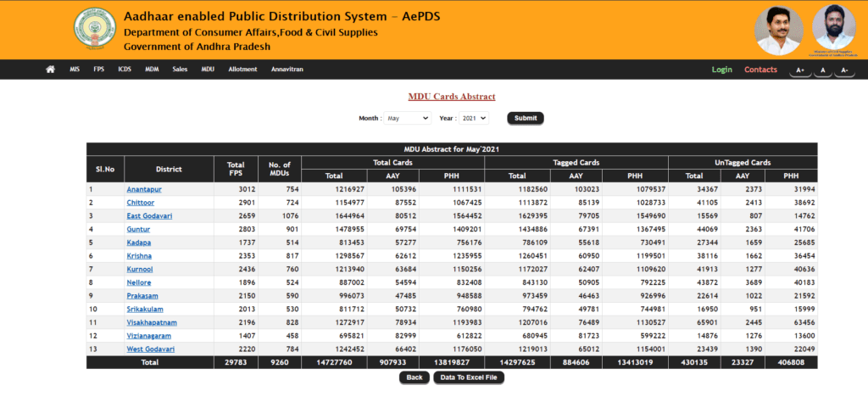
Task: Click the Civil Supplies Minister portrait photo
Action: click(x=834, y=28)
